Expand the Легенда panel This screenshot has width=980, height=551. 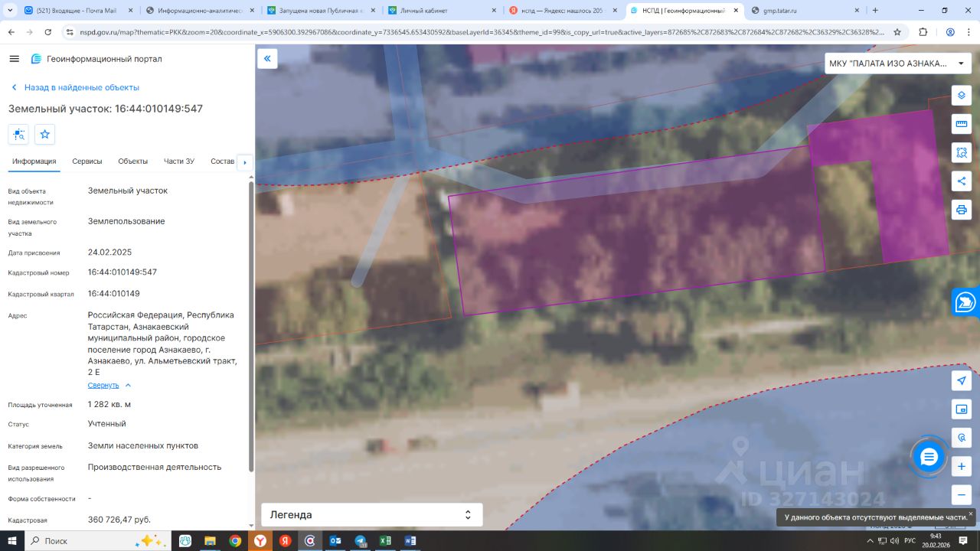pos(372,515)
